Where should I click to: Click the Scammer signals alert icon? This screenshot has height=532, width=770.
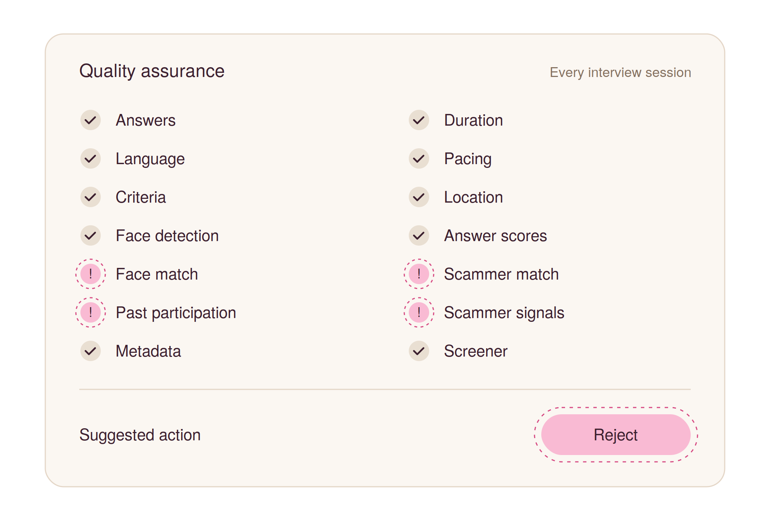pos(419,312)
